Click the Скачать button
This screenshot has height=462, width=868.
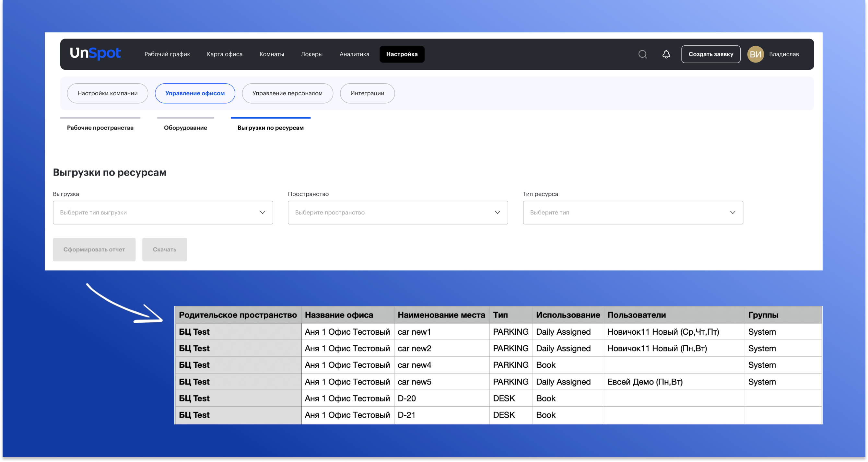(164, 249)
